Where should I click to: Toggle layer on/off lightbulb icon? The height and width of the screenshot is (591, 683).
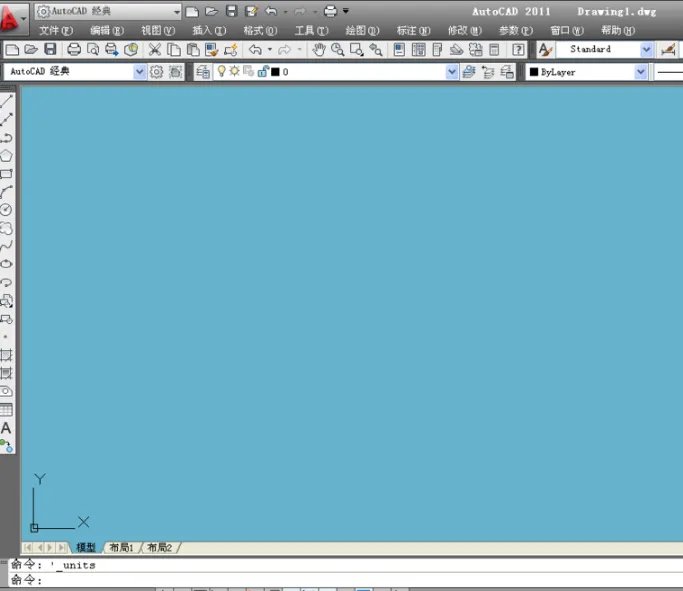click(x=222, y=72)
